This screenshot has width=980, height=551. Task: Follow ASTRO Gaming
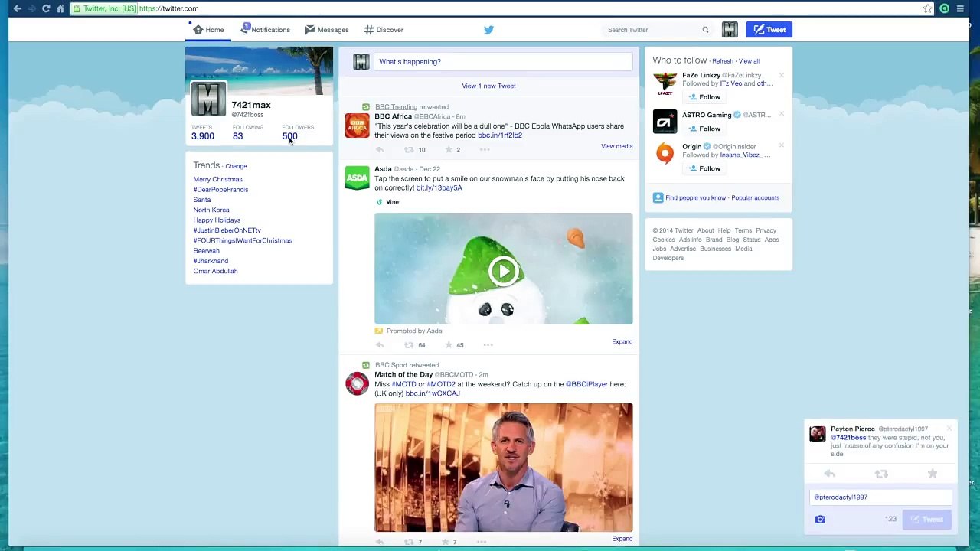(704, 129)
